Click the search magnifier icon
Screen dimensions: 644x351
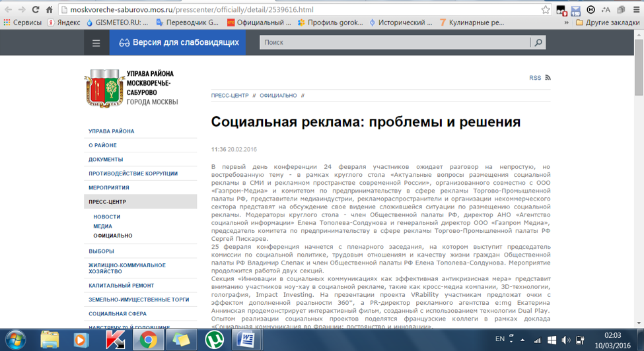(x=538, y=42)
